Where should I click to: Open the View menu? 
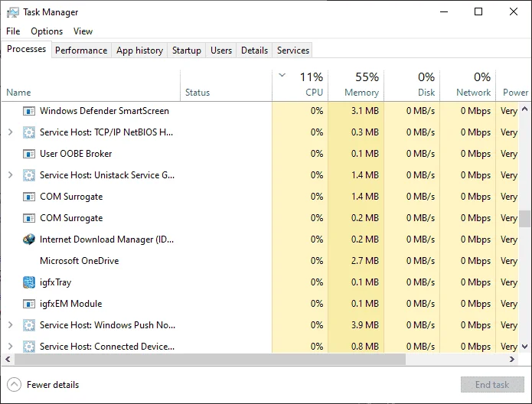(x=83, y=31)
